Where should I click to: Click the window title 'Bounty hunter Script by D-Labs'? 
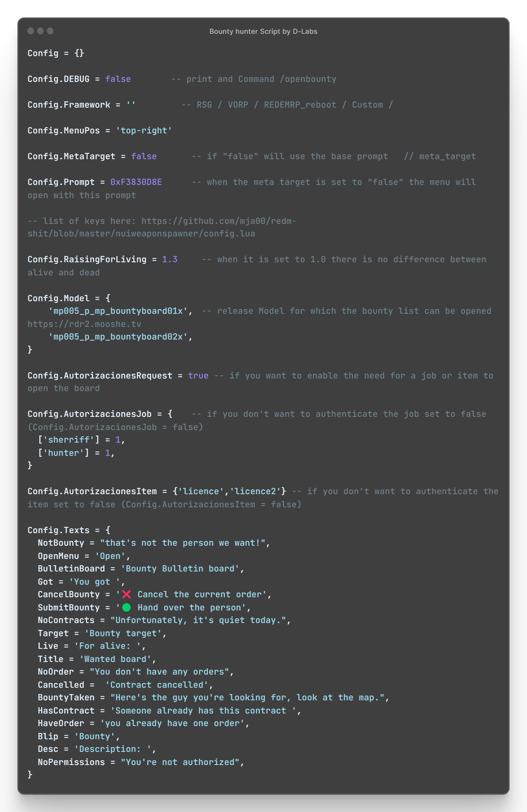263,31
